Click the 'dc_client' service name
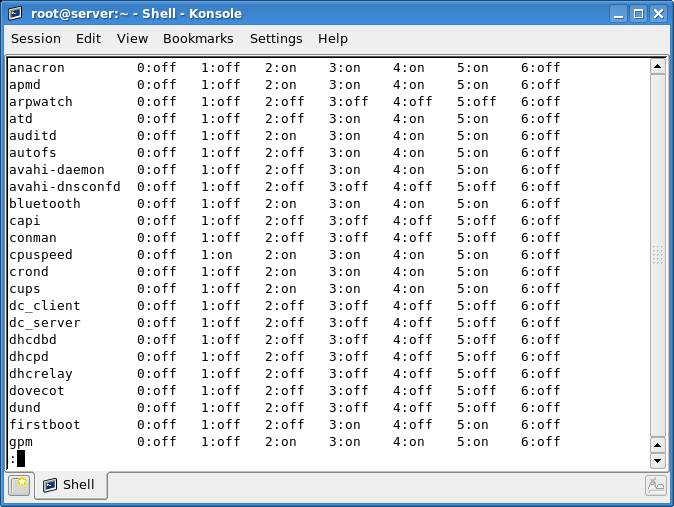This screenshot has width=674, height=507. (x=45, y=306)
